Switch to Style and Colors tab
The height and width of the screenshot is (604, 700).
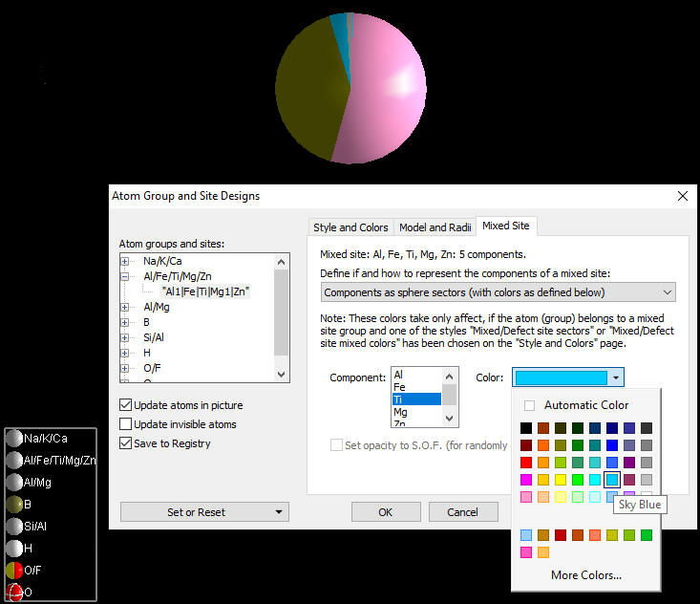click(x=350, y=227)
